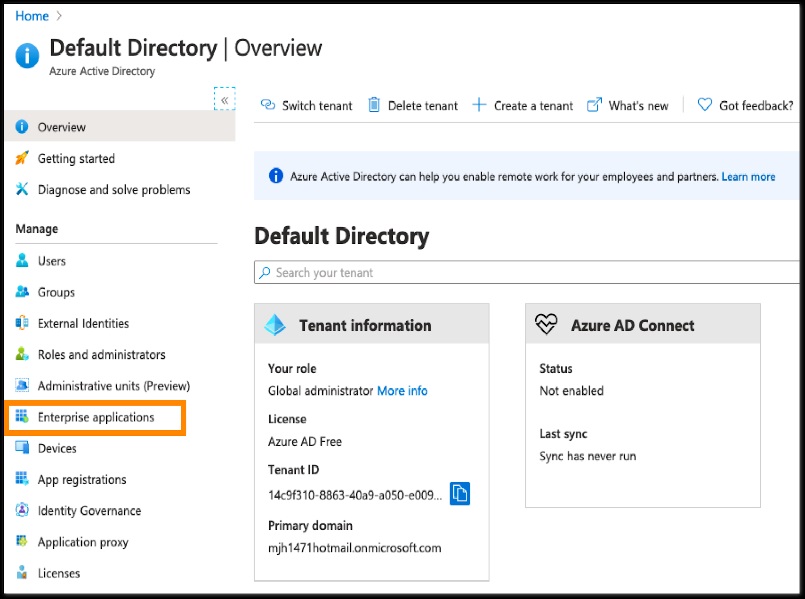This screenshot has height=599, width=805.
Task: Click Got feedback? in the toolbar
Action: pyautogui.click(x=745, y=105)
